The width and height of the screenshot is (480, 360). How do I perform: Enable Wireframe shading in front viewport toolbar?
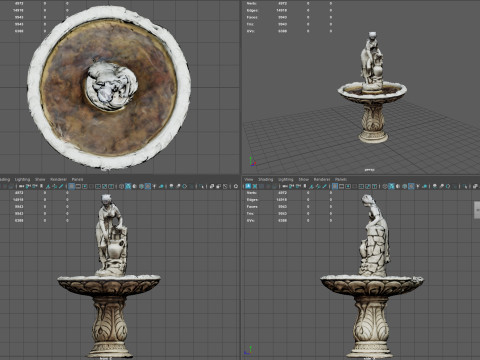point(121,186)
